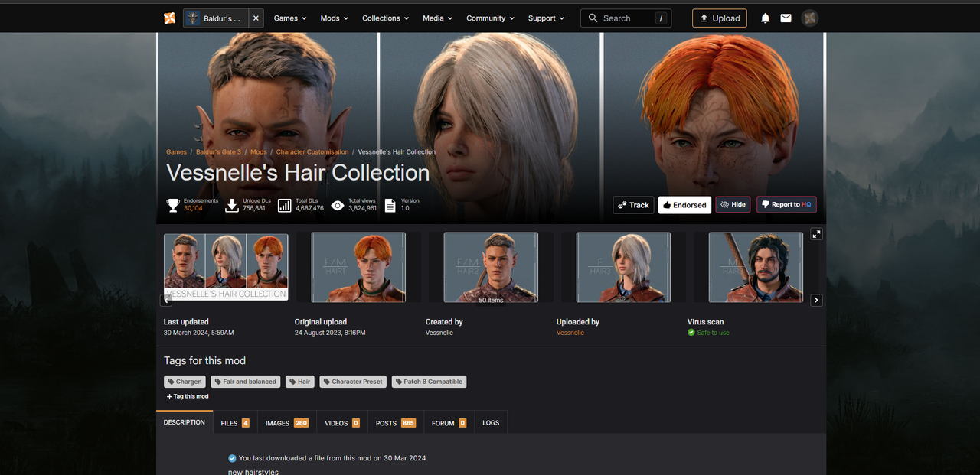This screenshot has height=475, width=980.
Task: Go to Baldur's Gate 3 breadcrumb
Action: 218,152
